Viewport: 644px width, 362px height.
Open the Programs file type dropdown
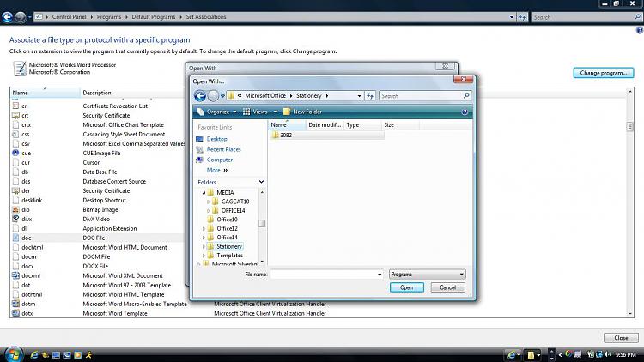(x=427, y=275)
